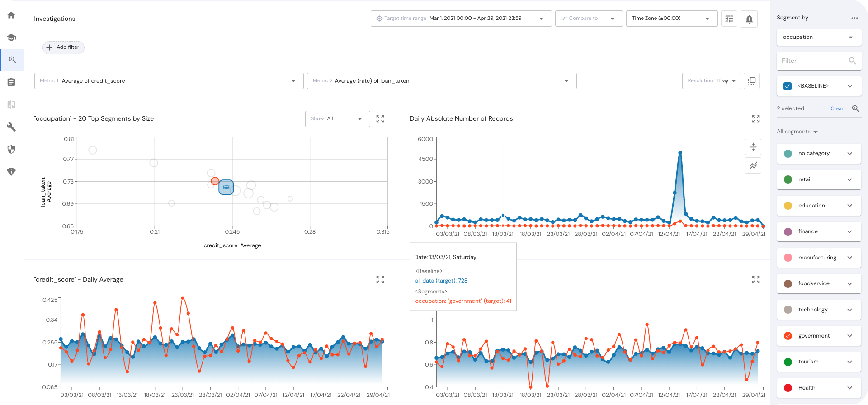868x405 pixels.
Task: Click the alert bell icon
Action: click(749, 19)
